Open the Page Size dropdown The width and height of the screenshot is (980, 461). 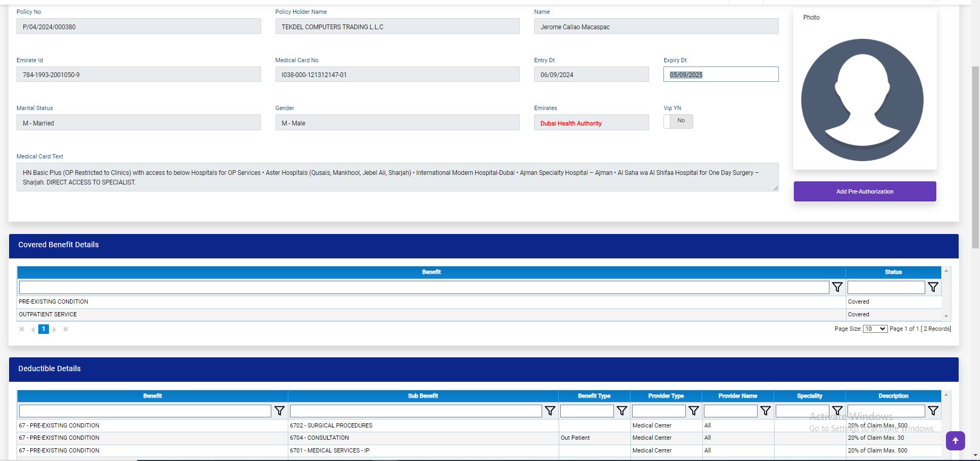pos(875,329)
